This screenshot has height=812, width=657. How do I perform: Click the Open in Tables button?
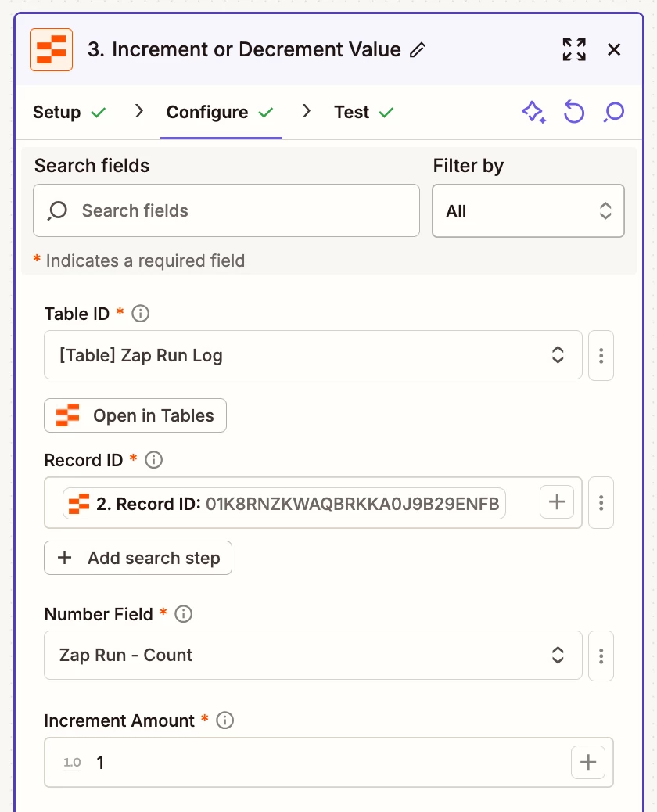(135, 415)
